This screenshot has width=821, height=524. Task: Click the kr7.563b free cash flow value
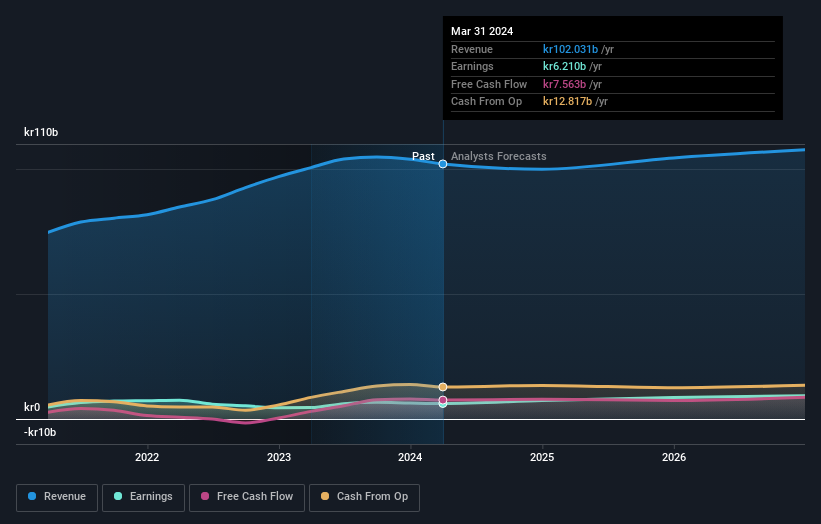click(564, 84)
